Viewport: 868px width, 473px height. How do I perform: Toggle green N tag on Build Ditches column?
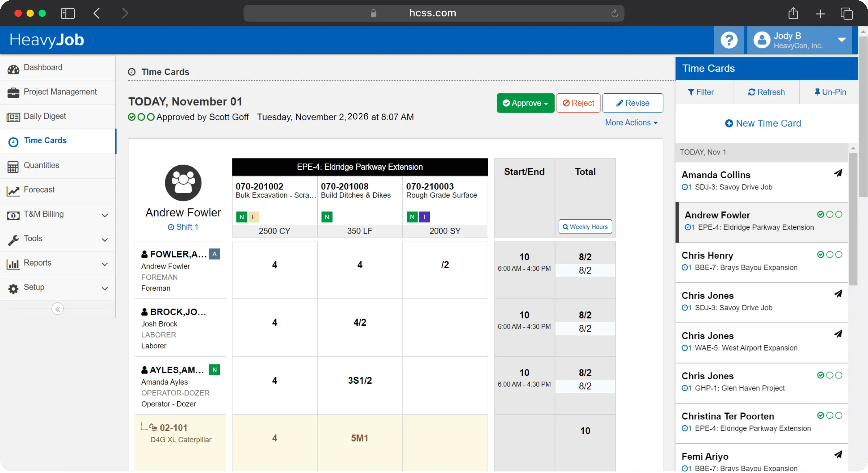(326, 217)
